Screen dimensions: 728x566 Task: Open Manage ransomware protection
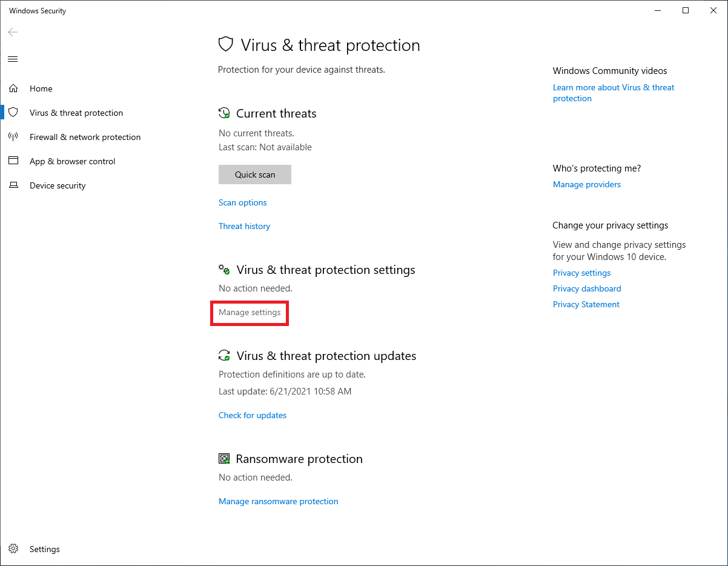point(278,501)
